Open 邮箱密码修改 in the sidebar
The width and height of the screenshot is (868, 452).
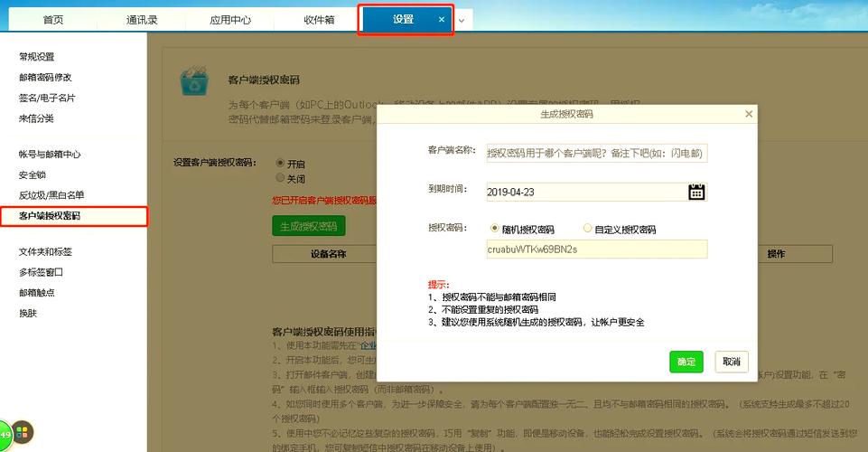(x=45, y=77)
